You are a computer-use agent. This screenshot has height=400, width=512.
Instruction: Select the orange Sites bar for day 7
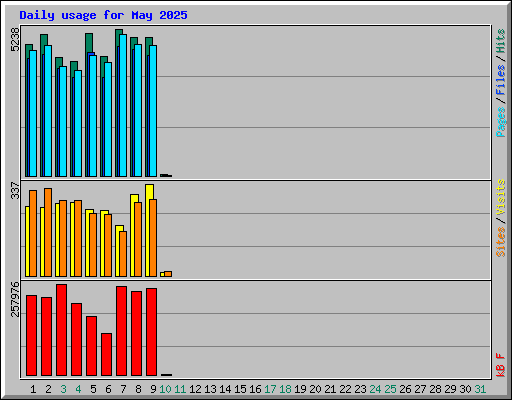pos(123,254)
